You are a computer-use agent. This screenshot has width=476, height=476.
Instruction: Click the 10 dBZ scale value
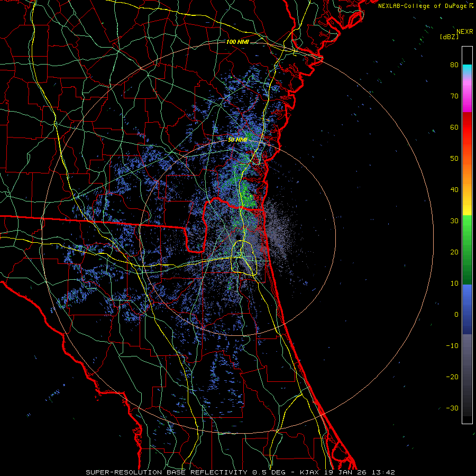coord(454,283)
